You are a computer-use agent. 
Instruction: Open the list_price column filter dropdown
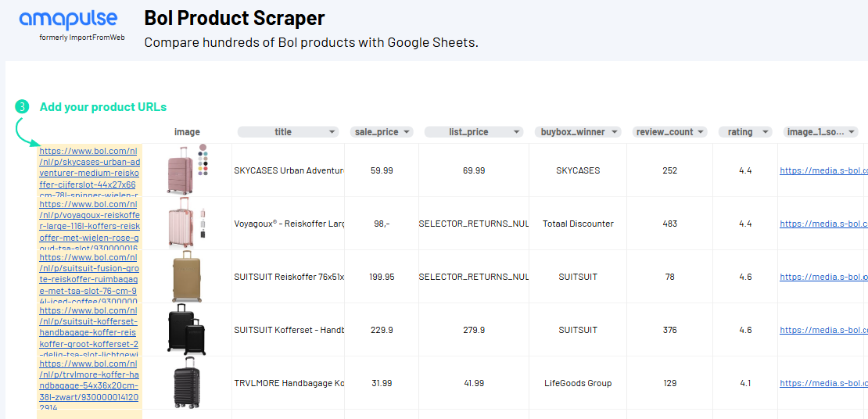516,132
